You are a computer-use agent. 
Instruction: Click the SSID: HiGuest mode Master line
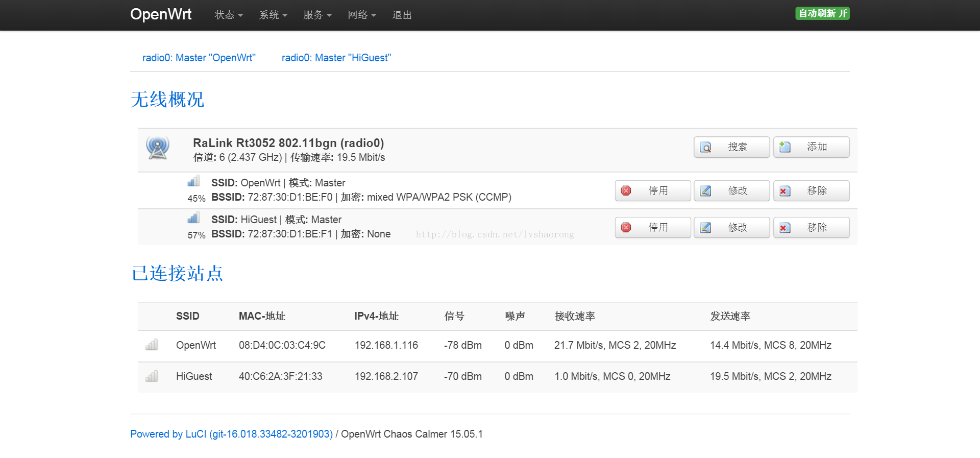(276, 220)
